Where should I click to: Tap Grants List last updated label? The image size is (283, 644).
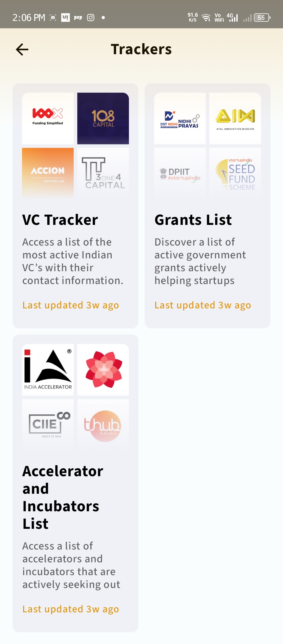tap(203, 305)
